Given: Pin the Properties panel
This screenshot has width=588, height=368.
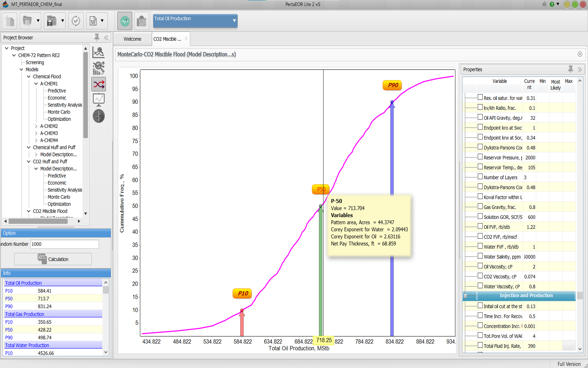Looking at the screenshot, I should coord(571,69).
